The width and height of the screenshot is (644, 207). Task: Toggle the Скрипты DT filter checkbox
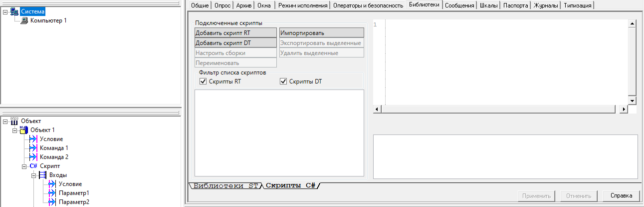pyautogui.click(x=284, y=81)
